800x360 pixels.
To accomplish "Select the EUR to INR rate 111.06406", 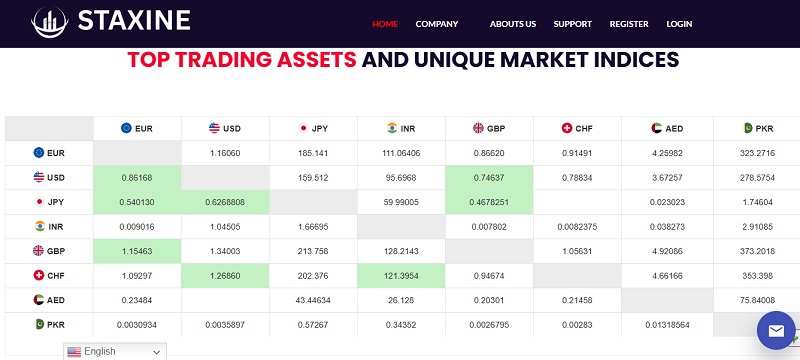I will 401,153.
